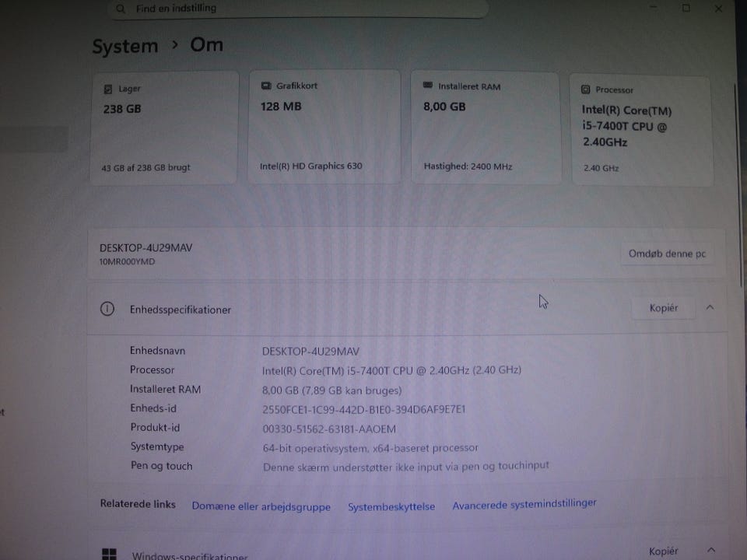
Task: Select '64-bit operativsystem' Systemtype value
Action: tap(370, 448)
